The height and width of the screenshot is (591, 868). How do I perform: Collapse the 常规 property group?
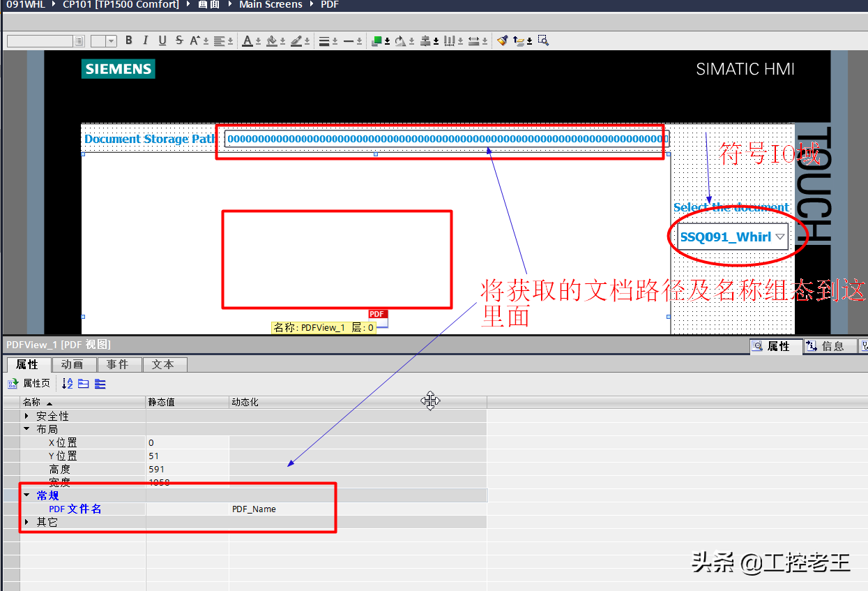[x=26, y=495]
